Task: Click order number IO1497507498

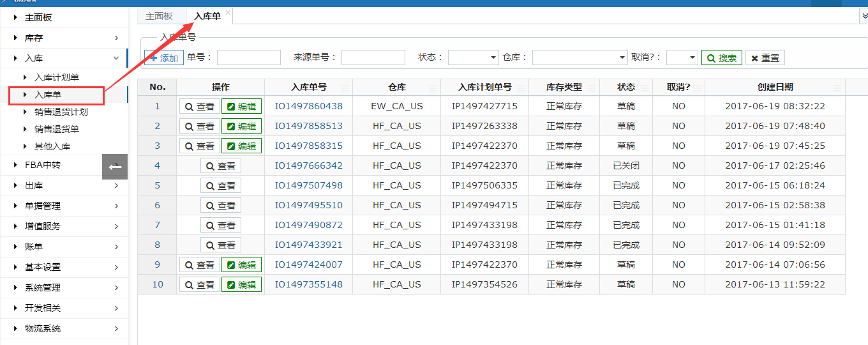Action: pyautogui.click(x=309, y=185)
